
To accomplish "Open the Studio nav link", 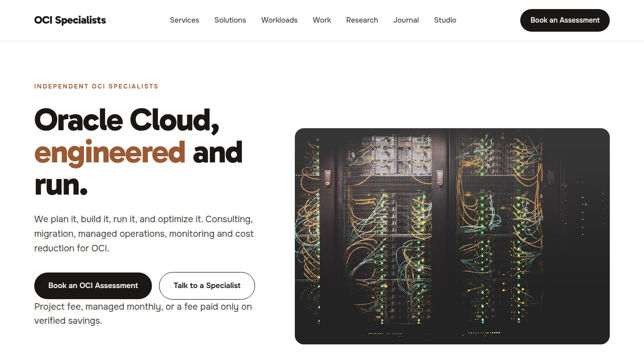I will pyautogui.click(x=445, y=20).
